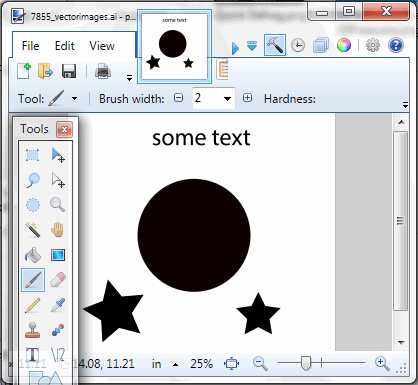Open the Brush width value dropdown
The height and width of the screenshot is (385, 418).
pos(227,99)
